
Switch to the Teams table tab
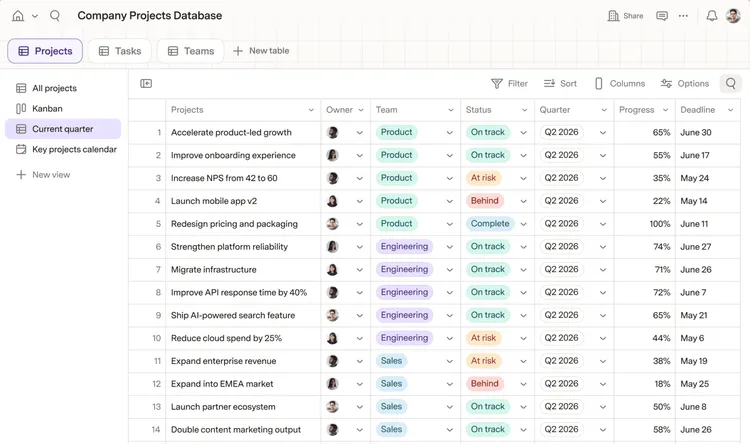(191, 51)
